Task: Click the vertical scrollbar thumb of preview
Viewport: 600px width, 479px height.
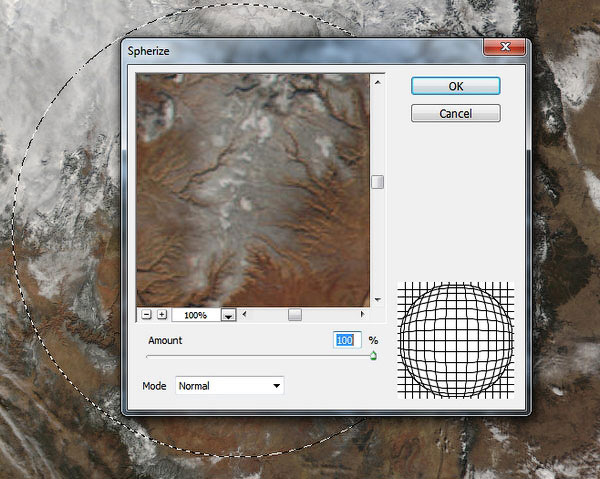Action: tap(378, 182)
